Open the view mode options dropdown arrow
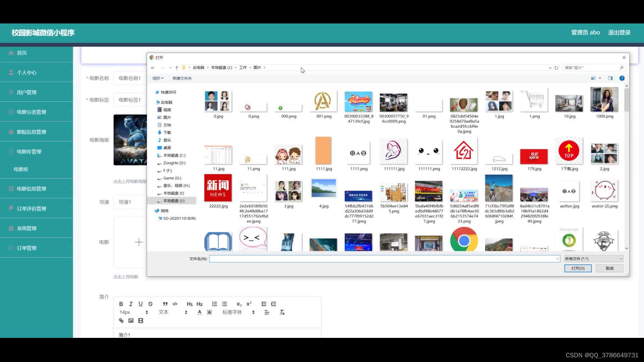Screen dimensions: 644x362 click(x=600, y=78)
